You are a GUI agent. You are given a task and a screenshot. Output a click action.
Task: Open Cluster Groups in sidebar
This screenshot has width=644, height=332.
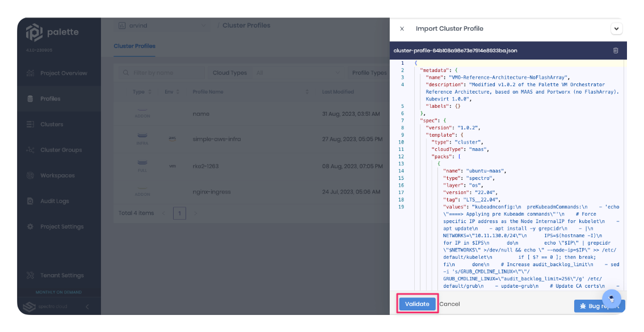pos(61,150)
